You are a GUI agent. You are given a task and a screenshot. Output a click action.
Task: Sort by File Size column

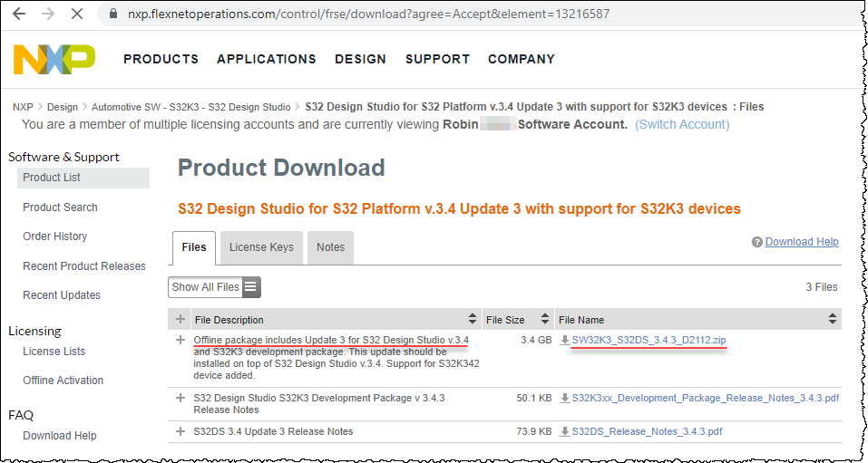(x=545, y=319)
